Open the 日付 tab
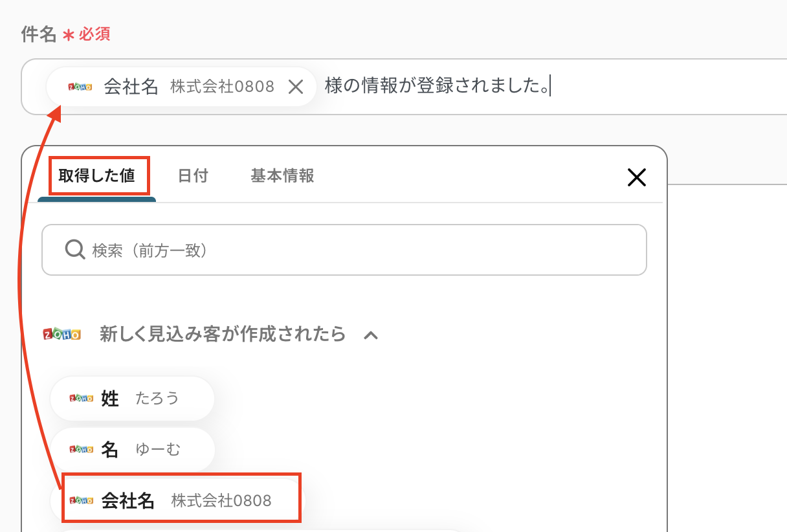This screenshot has width=787, height=532. pos(193,176)
